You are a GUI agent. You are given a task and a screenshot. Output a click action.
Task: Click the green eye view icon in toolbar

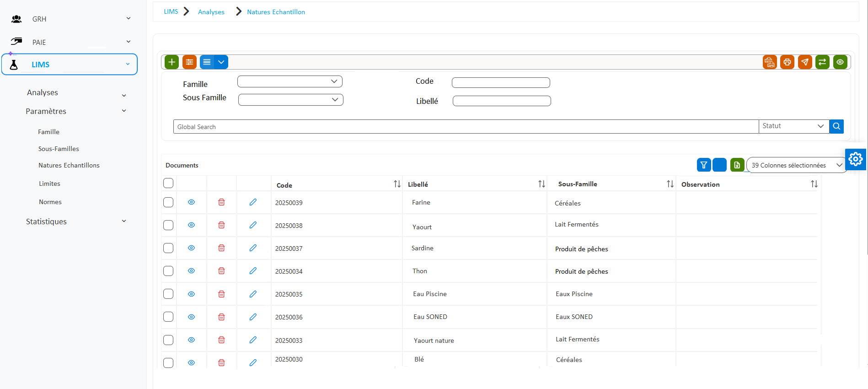coord(840,62)
